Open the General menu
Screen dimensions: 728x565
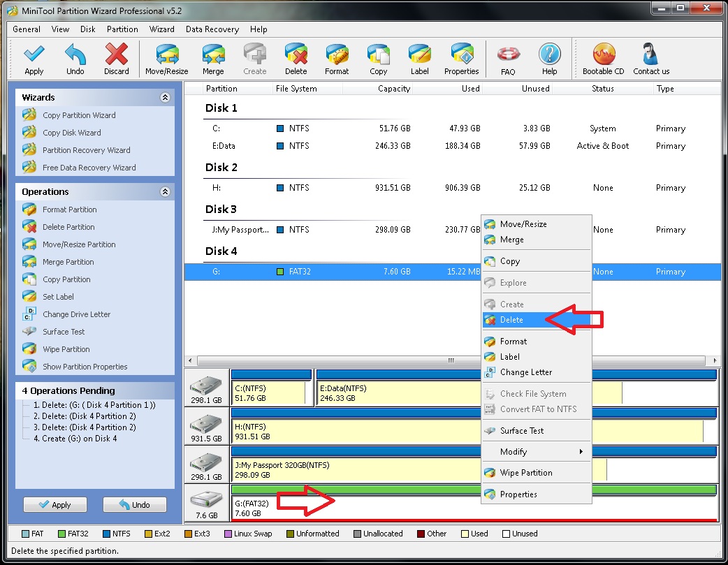(27, 29)
